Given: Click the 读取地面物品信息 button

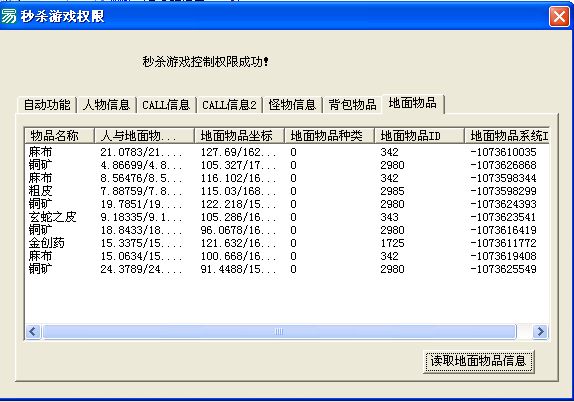Looking at the screenshot, I should tap(478, 361).
